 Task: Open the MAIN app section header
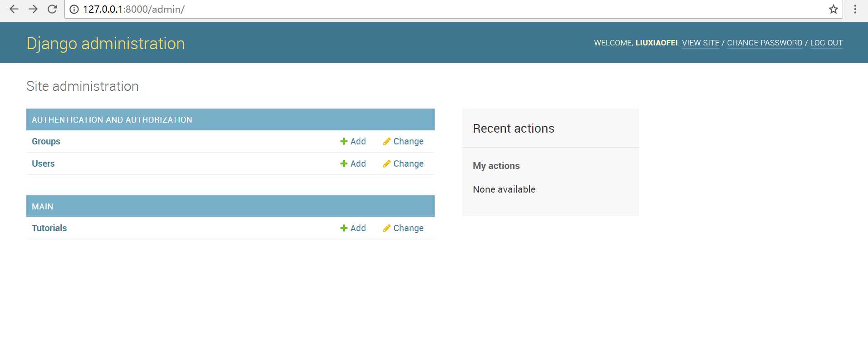[43, 207]
